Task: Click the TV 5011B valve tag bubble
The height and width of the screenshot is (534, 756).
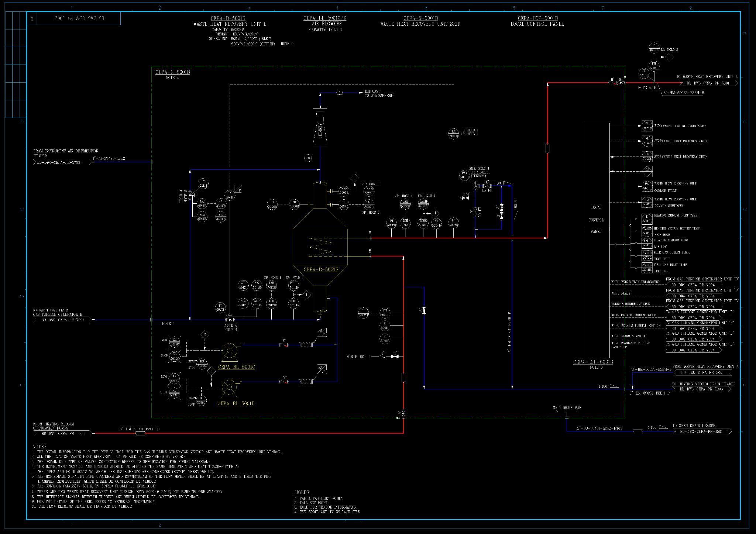Action: [203, 183]
